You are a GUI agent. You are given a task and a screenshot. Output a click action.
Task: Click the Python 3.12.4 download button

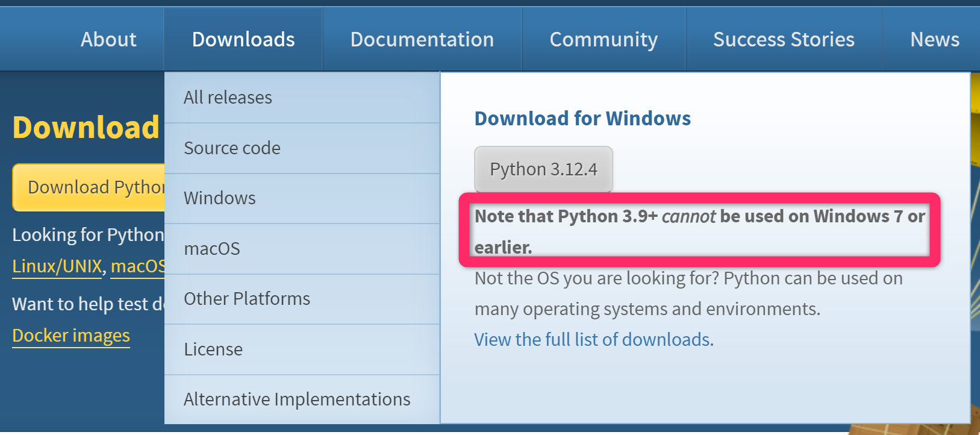tap(543, 169)
